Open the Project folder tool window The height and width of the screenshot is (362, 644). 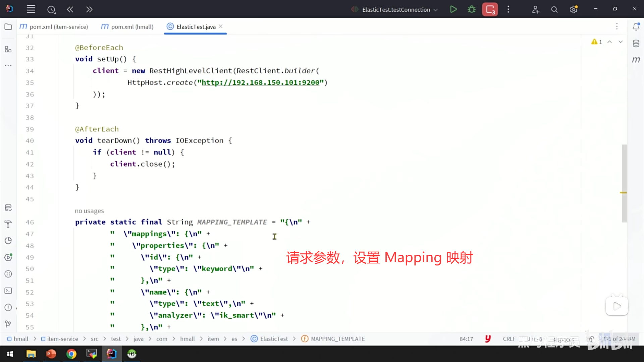[8, 27]
